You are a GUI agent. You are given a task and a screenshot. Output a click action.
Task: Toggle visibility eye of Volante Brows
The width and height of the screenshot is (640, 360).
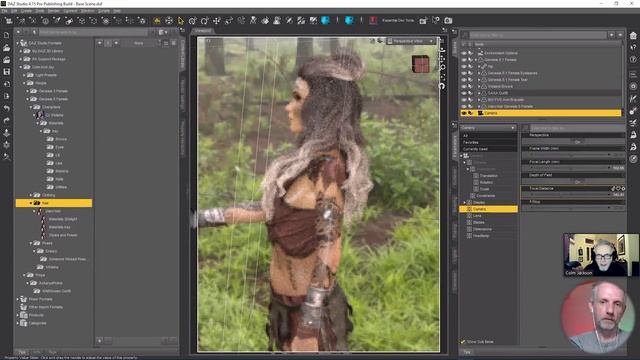tap(464, 87)
